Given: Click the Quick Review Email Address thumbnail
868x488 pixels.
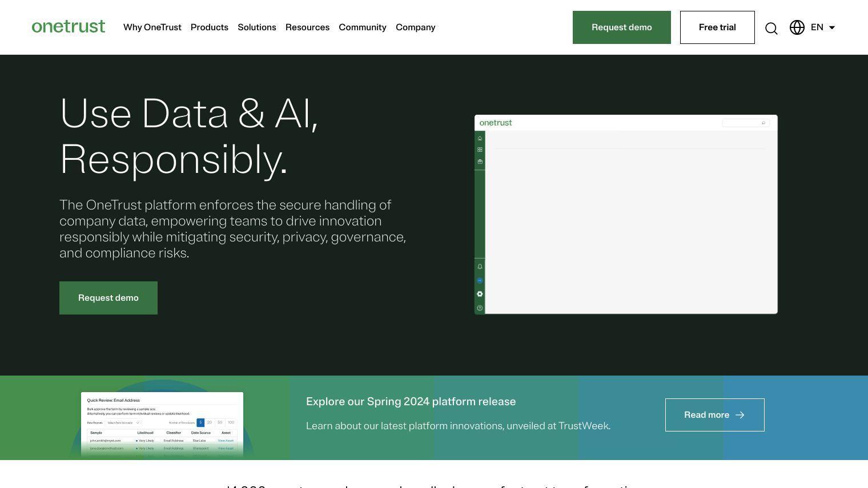Looking at the screenshot, I should [162, 425].
